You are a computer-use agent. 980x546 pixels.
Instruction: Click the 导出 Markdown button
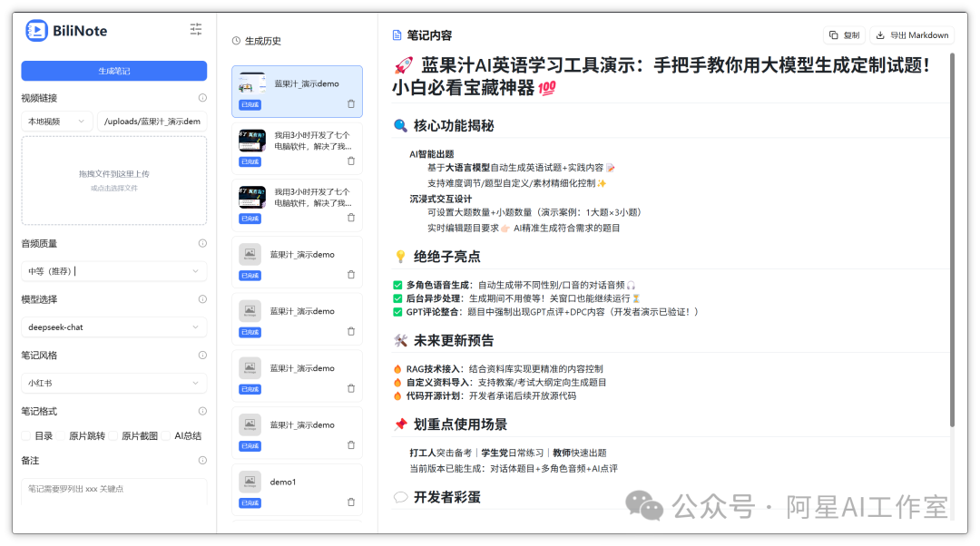[x=913, y=35]
